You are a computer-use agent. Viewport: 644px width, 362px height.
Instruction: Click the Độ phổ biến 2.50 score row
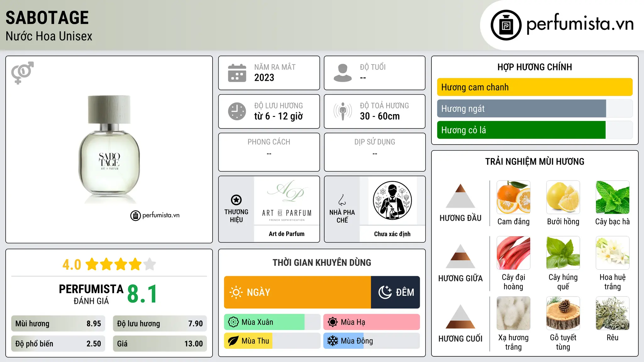58,344
